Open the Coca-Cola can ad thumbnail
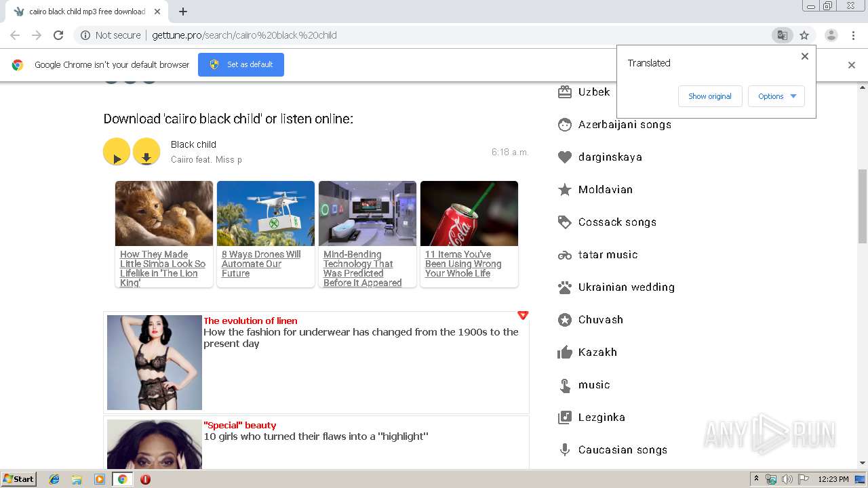Screen dimensions: 868x488 pyautogui.click(x=469, y=213)
